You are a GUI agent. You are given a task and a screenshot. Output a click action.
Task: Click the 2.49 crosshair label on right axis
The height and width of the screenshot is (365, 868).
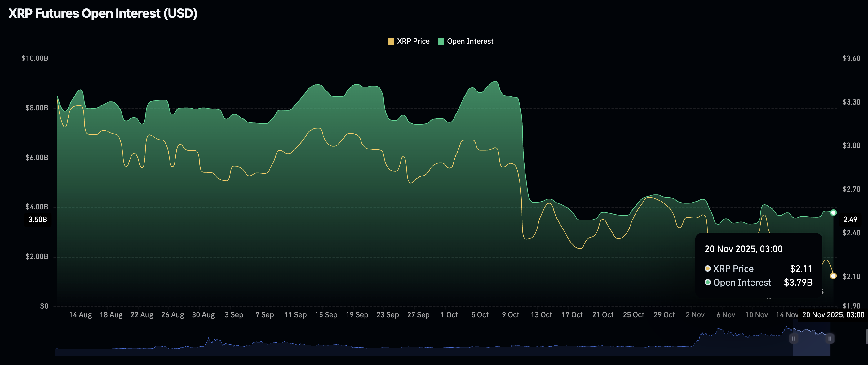(850, 220)
